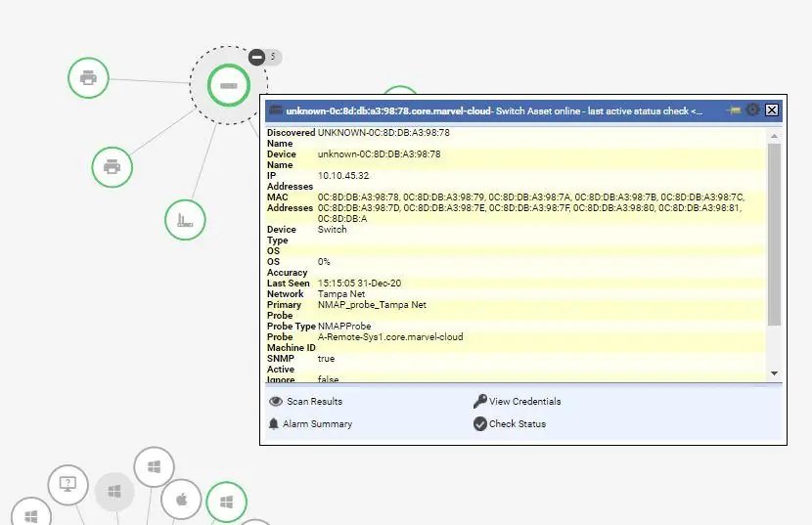Viewport: 812px width, 525px height.
Task: Click the scrollbar down arrow in details
Action: click(774, 373)
